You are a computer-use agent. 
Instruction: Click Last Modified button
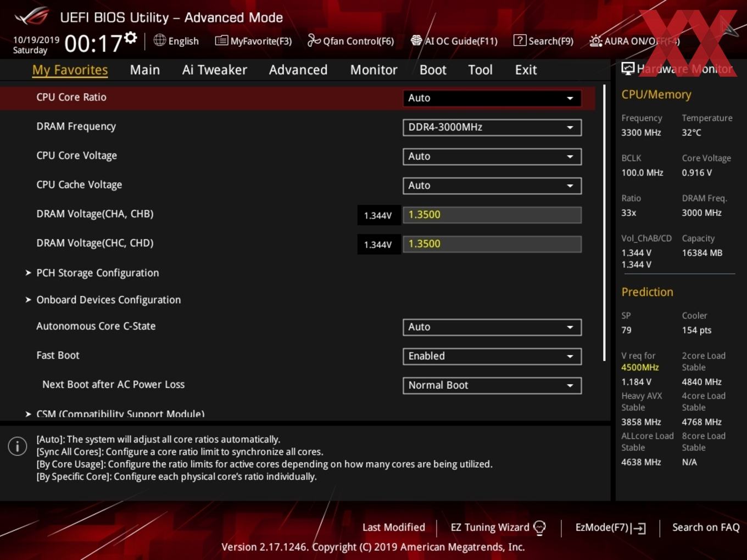tap(394, 528)
